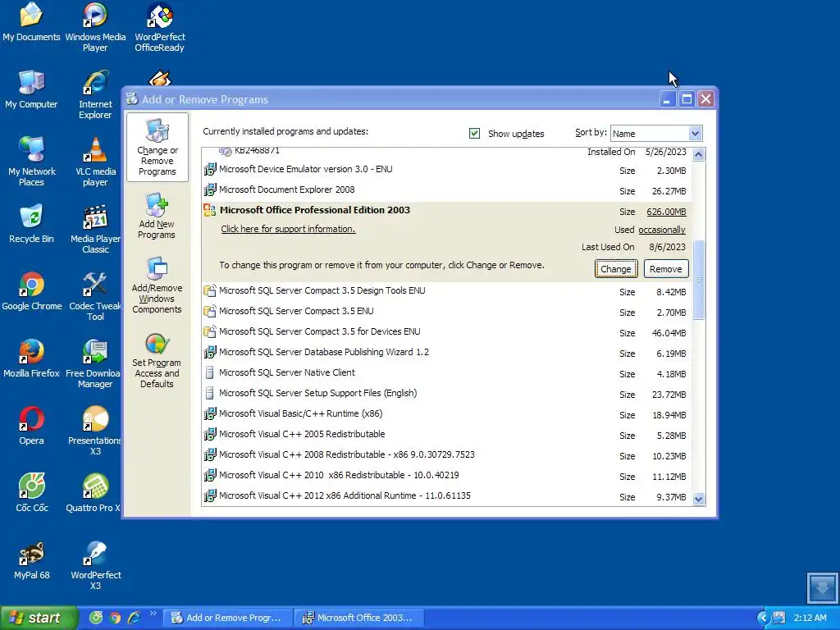Image resolution: width=840 pixels, height=630 pixels.
Task: Open the Sort by Name dropdown
Action: [x=694, y=134]
